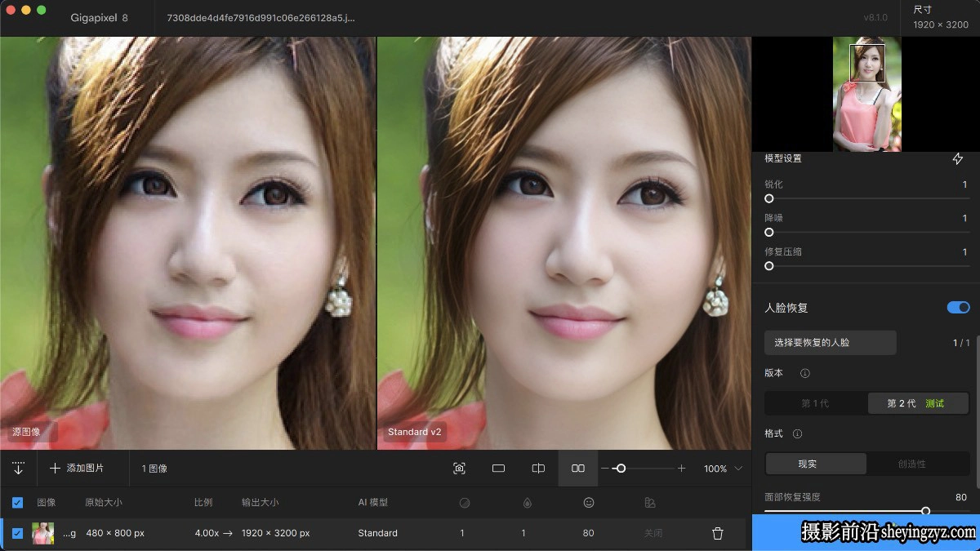Click the 1 / 1 face count

coord(961,343)
